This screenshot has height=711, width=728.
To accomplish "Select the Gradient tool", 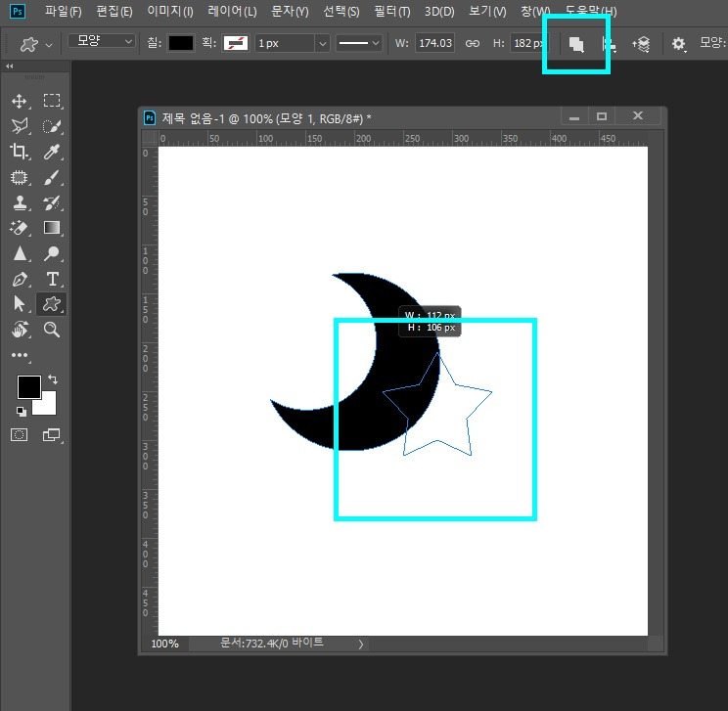I will (x=52, y=228).
